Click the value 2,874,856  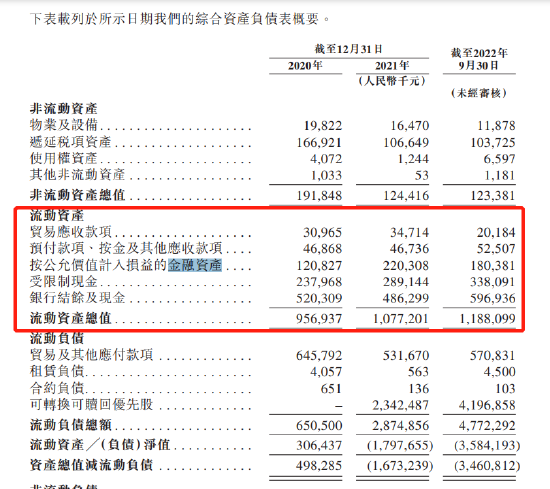[x=401, y=426]
